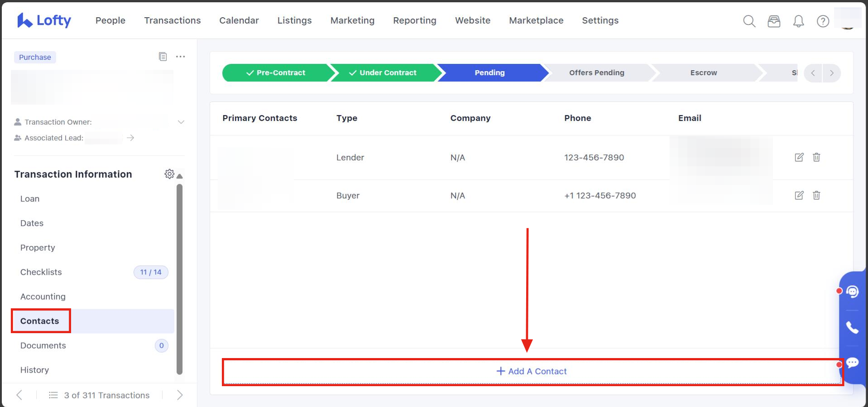Select the Offers Pending stage
The image size is (868, 407).
coord(596,73)
